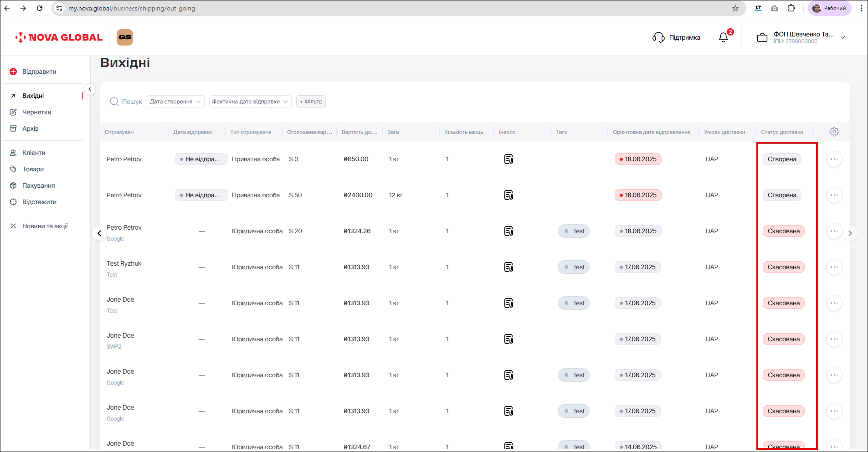The image size is (868, 452).
Task: Expand the account dropdown chevron
Action: click(x=843, y=37)
